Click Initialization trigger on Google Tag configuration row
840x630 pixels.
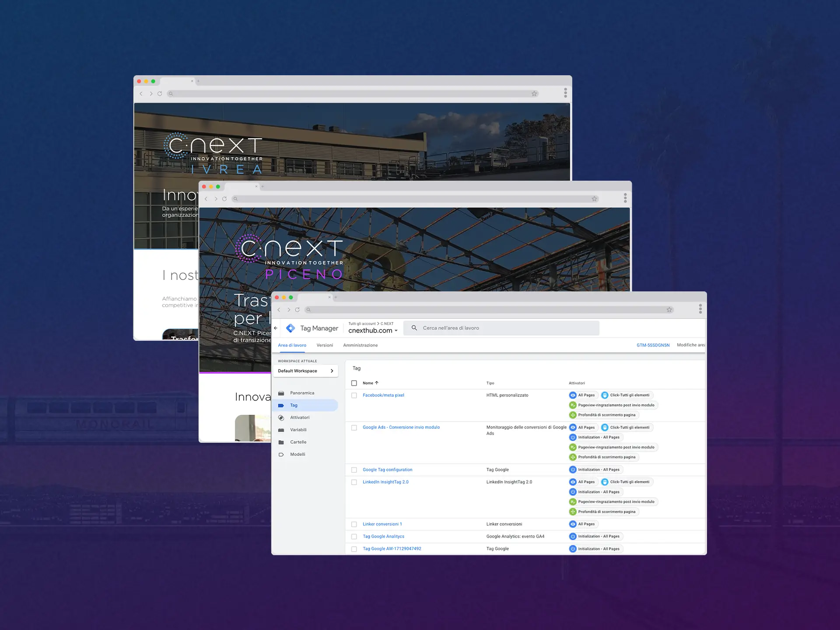tap(596, 470)
